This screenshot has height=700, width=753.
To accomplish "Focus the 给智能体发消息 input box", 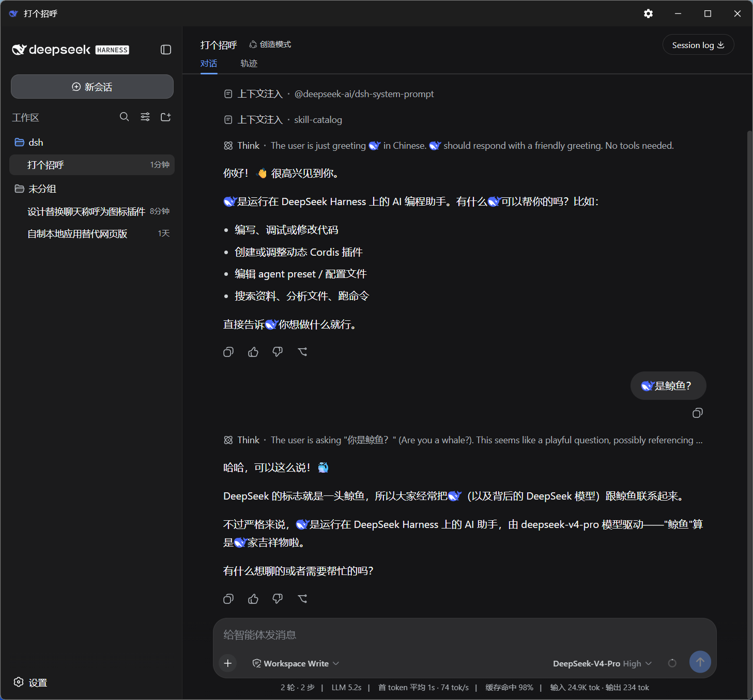I will click(x=465, y=635).
